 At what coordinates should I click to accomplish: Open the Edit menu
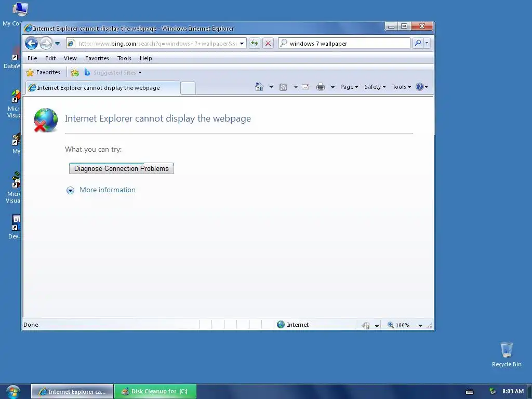coord(50,58)
